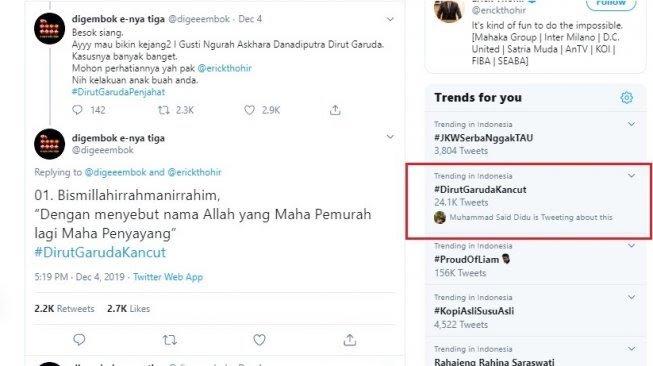Open the #ProudOfLiam trending topic
Image resolution: width=653 pixels, height=366 pixels.
pyautogui.click(x=466, y=259)
